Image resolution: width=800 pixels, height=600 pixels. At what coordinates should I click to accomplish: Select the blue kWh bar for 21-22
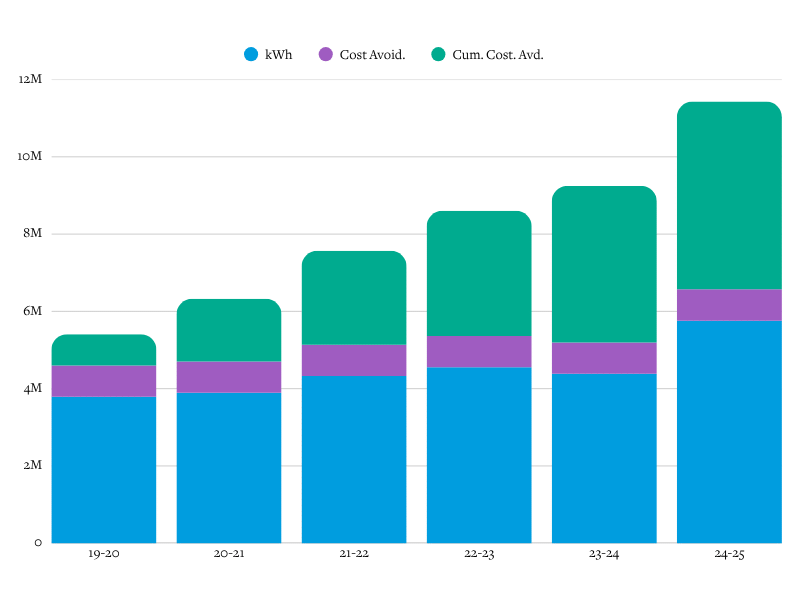(x=354, y=459)
